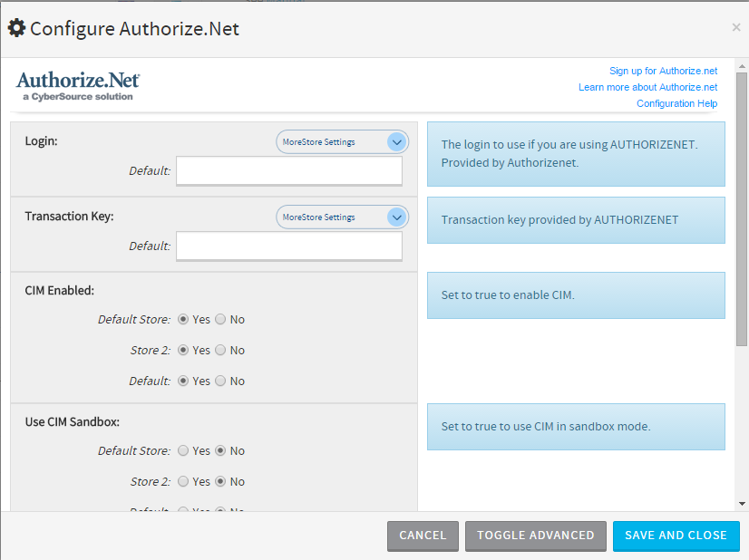The image size is (749, 560).
Task: Click the Authorize.Net CyberSource logo
Action: tap(77, 83)
